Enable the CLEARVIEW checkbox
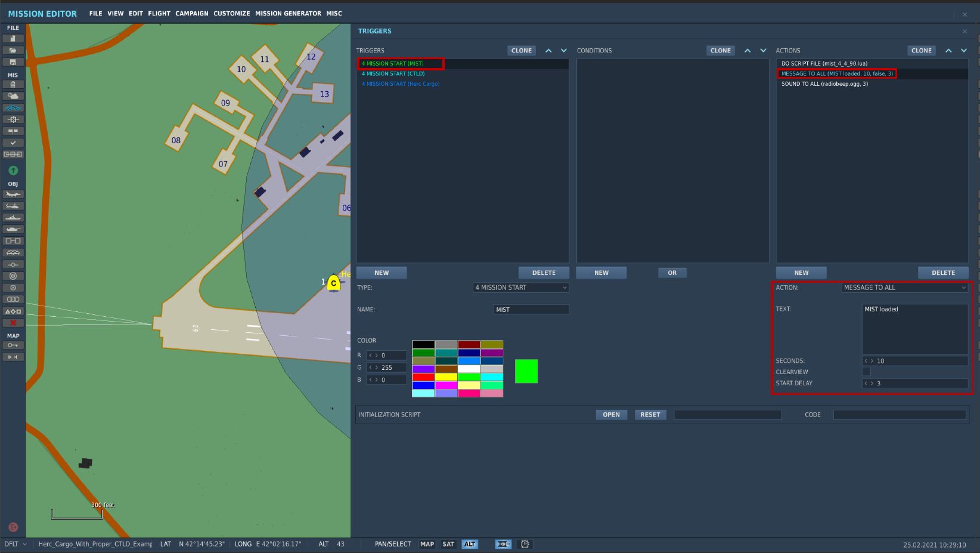Image resolution: width=980 pixels, height=553 pixels. point(866,372)
